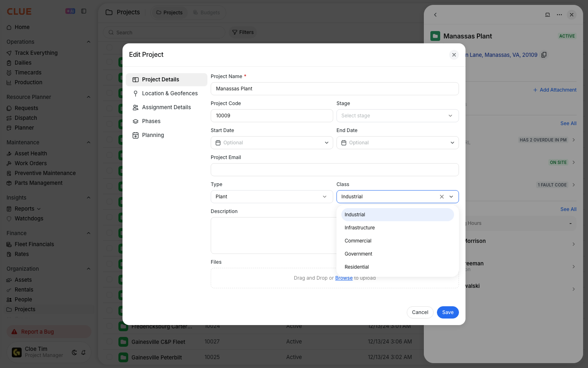Click the Start Date calendar icon
Viewport: 588px width, 368px height.
(x=218, y=143)
